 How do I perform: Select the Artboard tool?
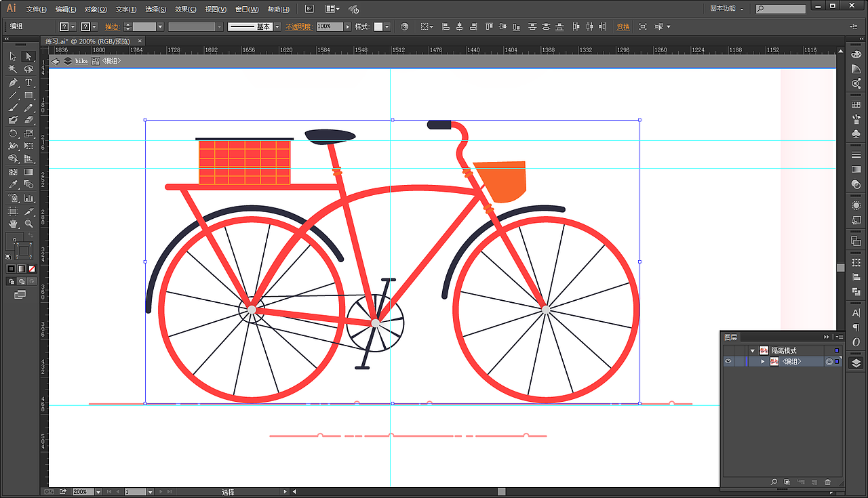pos(13,211)
